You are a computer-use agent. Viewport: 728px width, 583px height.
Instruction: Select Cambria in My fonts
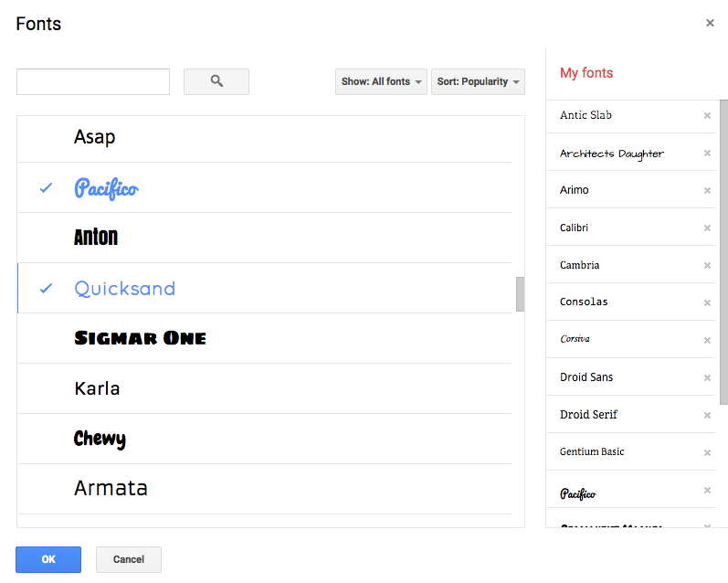(x=579, y=265)
